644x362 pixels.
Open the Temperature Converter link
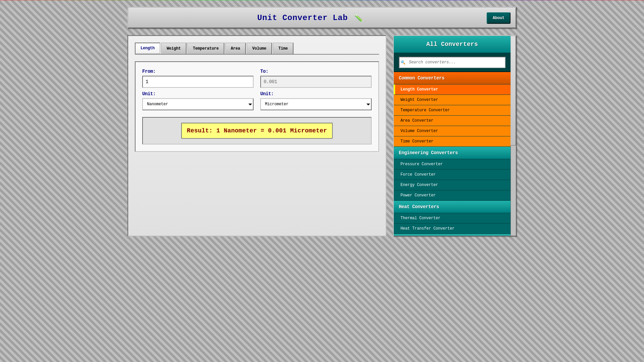pos(452,110)
